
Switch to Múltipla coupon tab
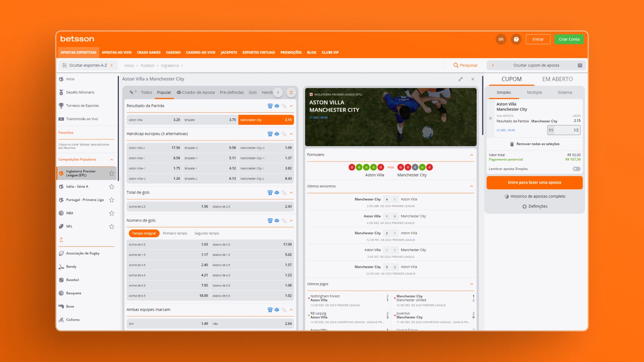coord(534,93)
